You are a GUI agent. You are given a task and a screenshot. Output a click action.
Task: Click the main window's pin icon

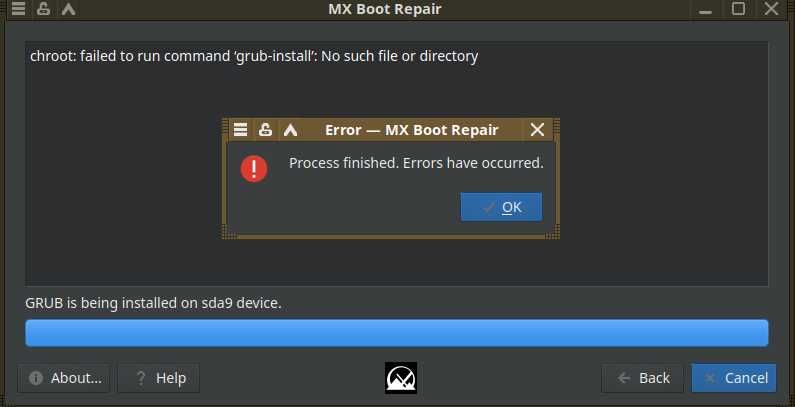[x=44, y=9]
